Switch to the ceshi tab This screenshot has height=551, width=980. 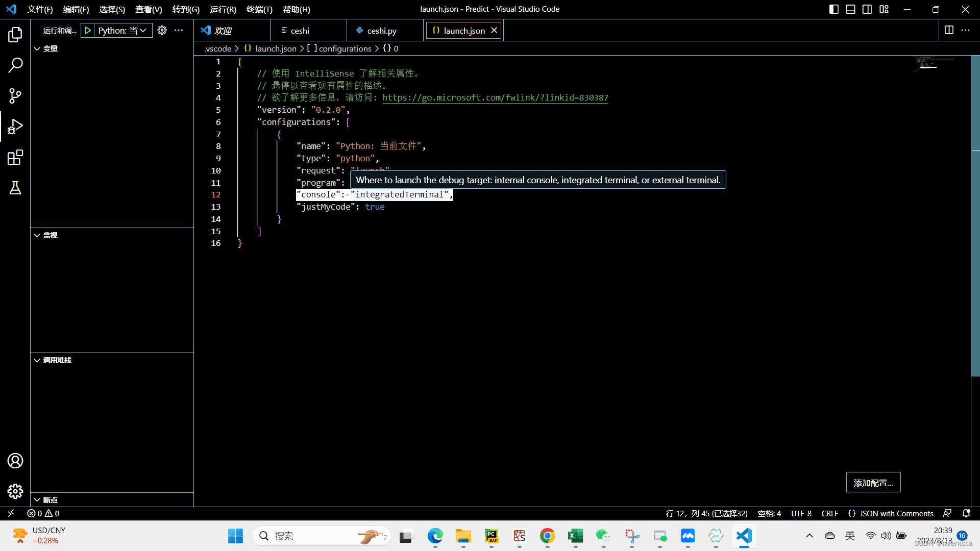pos(308,31)
